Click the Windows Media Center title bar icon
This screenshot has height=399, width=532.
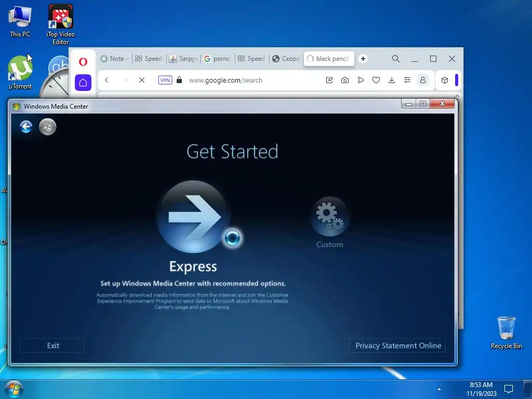click(16, 106)
